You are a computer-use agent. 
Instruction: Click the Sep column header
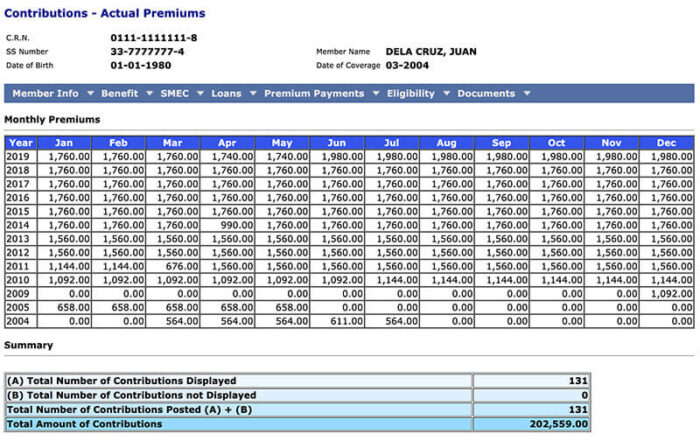pyautogui.click(x=501, y=143)
